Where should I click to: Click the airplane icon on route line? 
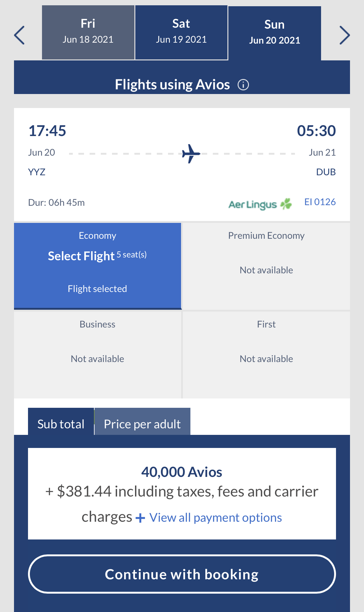191,153
